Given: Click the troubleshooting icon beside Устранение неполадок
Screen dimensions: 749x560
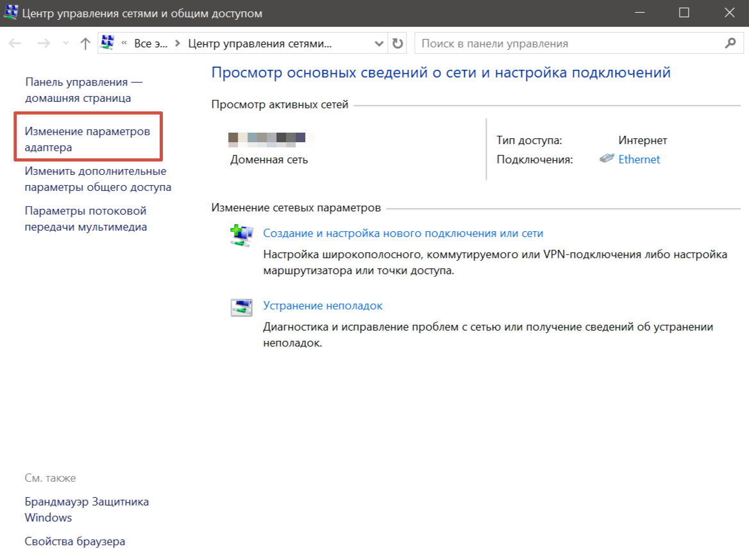Looking at the screenshot, I should pos(241,308).
